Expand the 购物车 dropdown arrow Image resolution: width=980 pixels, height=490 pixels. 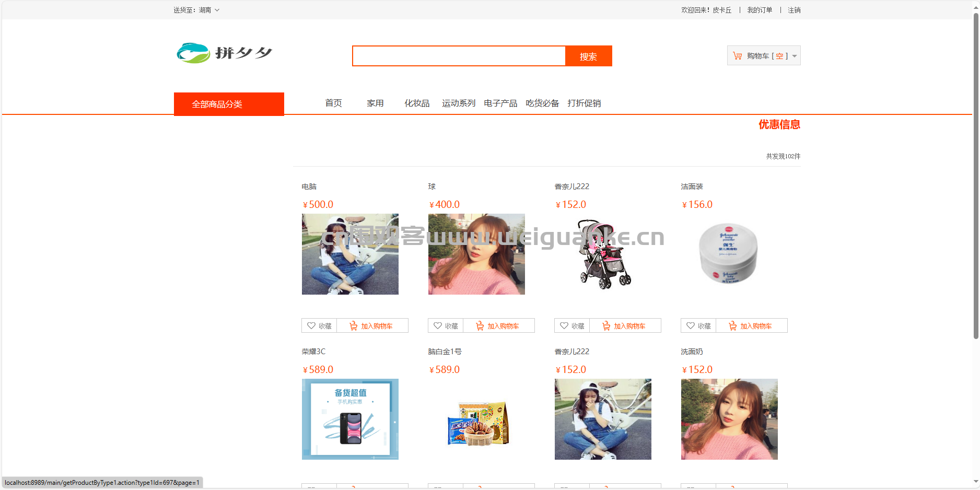coord(795,56)
